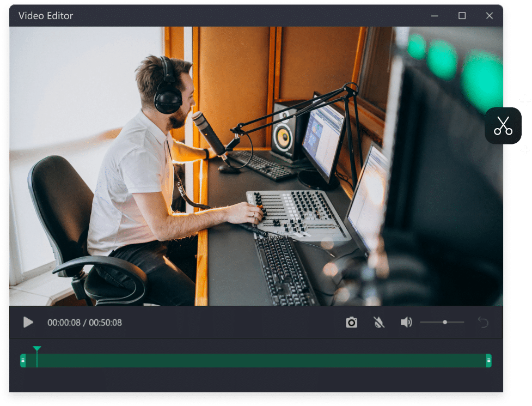Select the scissors trim tool

(x=503, y=125)
